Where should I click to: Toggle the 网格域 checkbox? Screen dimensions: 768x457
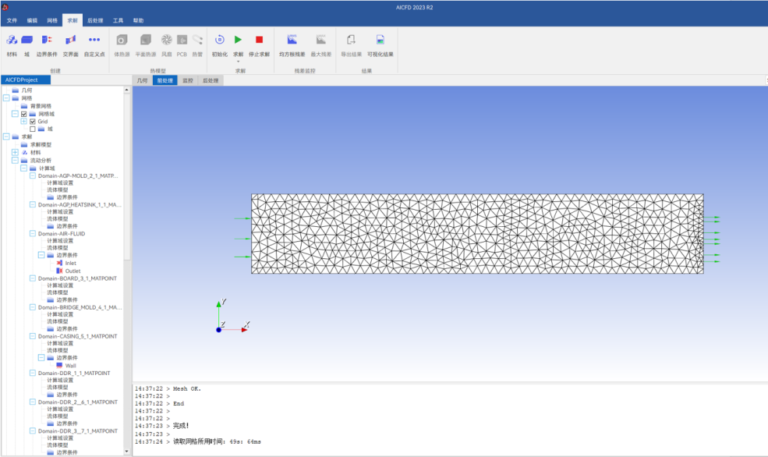coord(24,114)
